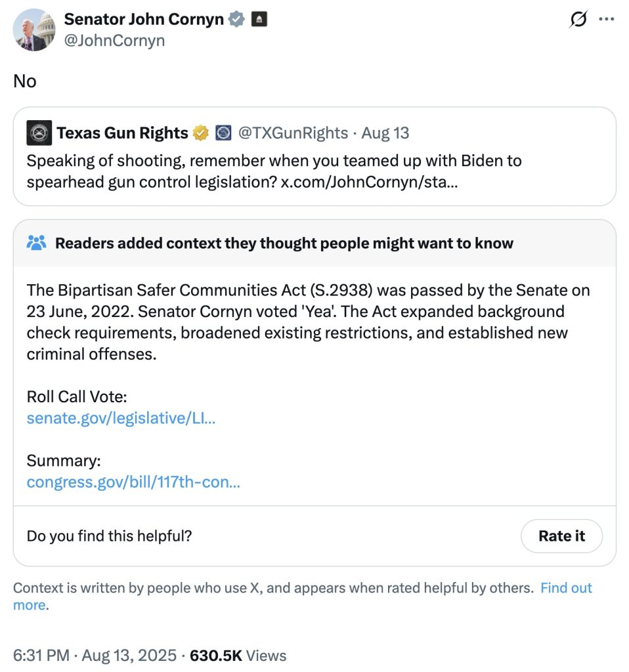
Task: Open the senate.gov Roll Call Vote link
Action: [121, 418]
